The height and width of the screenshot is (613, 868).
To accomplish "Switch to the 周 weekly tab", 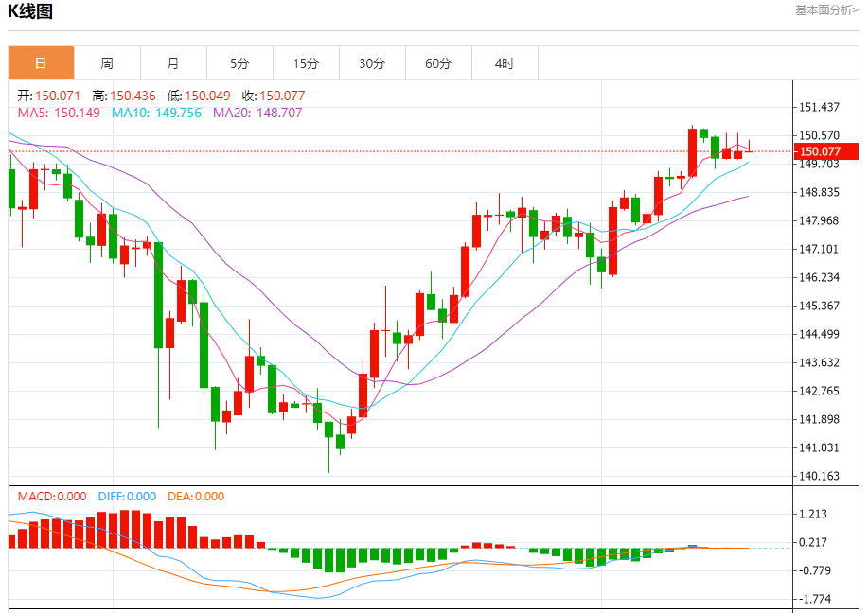I will pyautogui.click(x=107, y=63).
